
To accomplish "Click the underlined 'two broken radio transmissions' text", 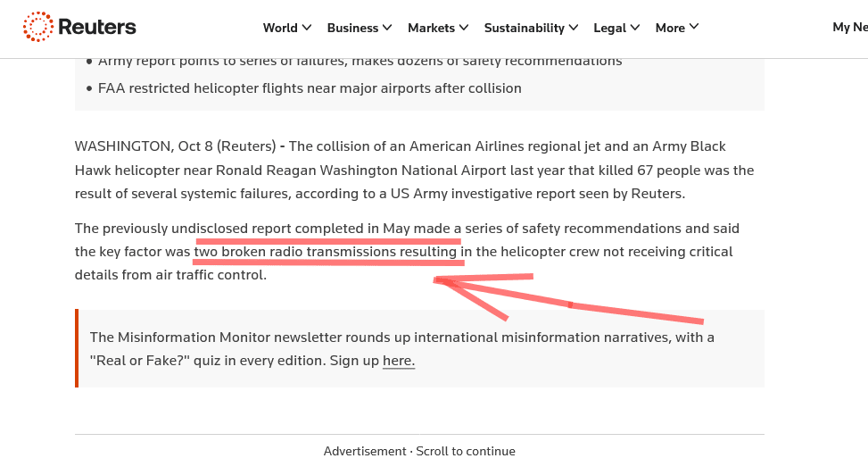I will click(x=295, y=252).
